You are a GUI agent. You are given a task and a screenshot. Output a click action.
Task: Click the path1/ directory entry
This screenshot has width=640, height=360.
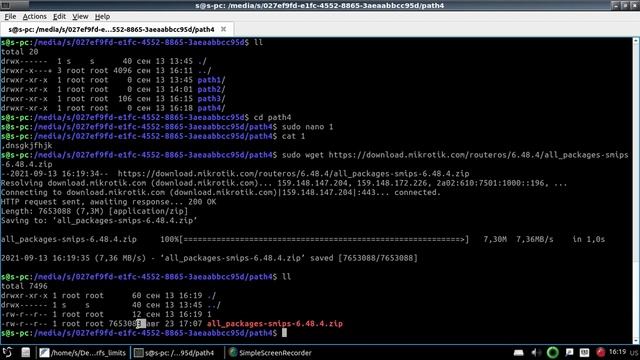pyautogui.click(x=211, y=80)
